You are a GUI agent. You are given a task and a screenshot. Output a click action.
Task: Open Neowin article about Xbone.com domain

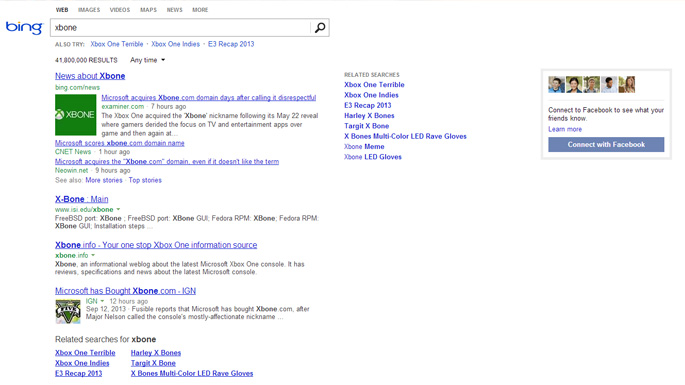coord(167,161)
